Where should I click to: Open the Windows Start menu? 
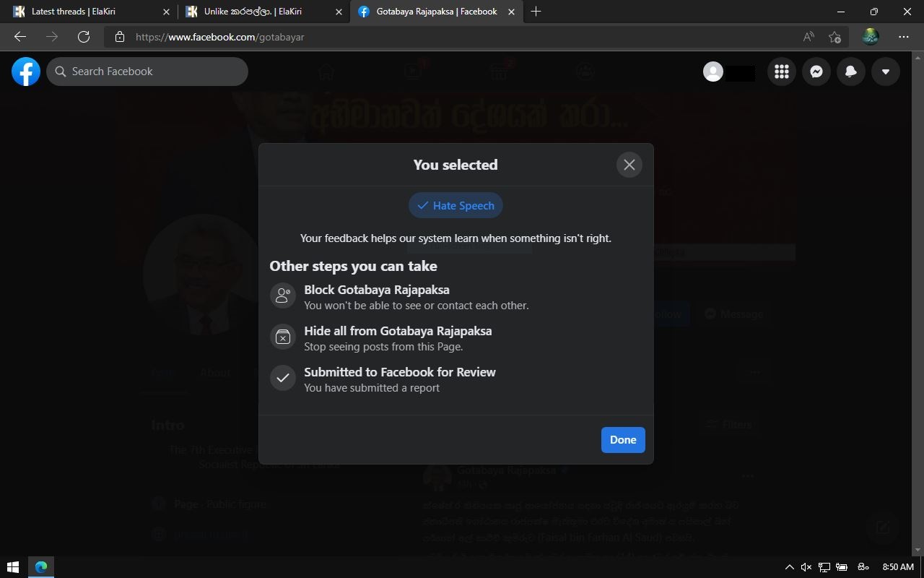click(x=12, y=567)
